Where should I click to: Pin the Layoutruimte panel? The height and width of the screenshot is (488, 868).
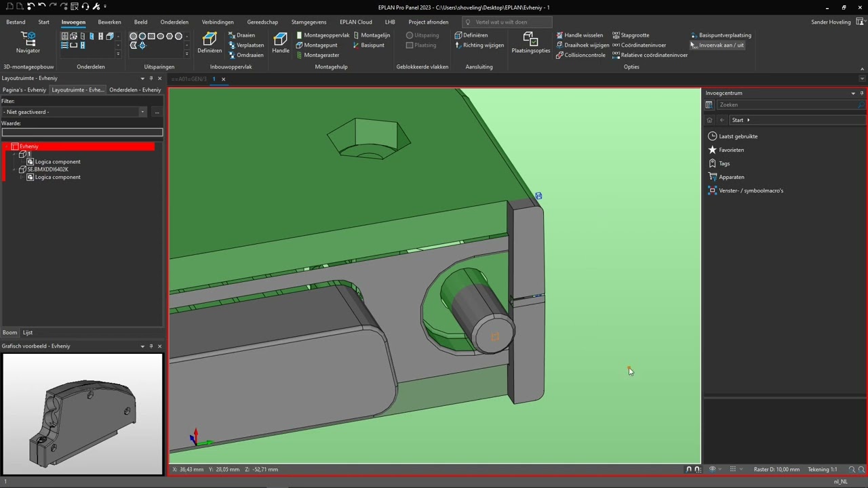click(151, 79)
